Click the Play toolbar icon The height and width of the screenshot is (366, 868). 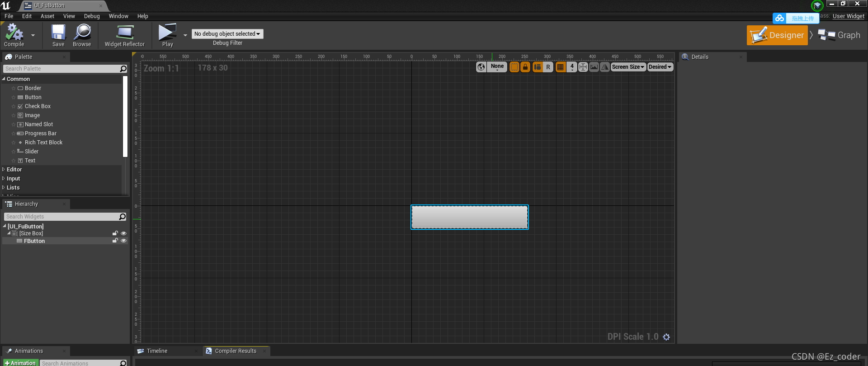(167, 35)
